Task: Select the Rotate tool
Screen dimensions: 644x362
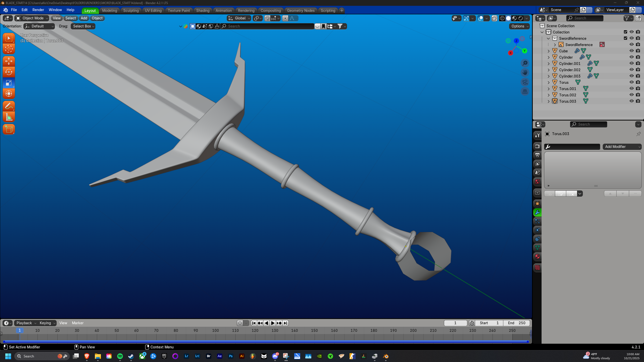Action: click(9, 72)
